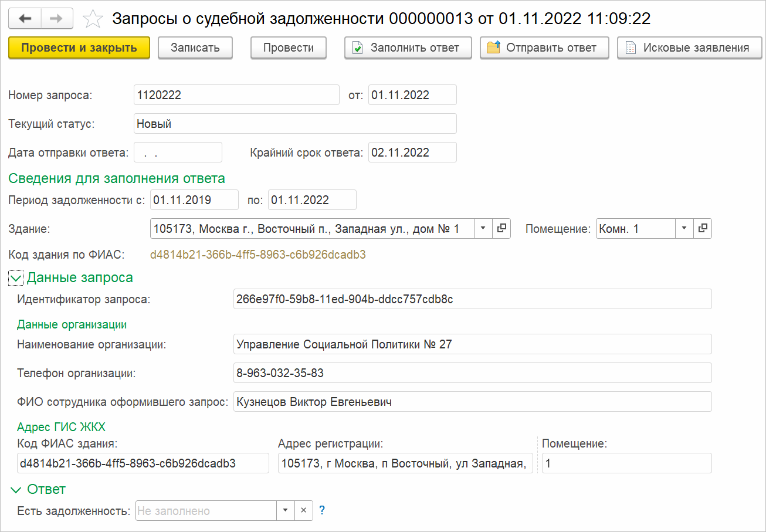Add document to favorites with star icon
This screenshot has width=766, height=532.
point(92,19)
